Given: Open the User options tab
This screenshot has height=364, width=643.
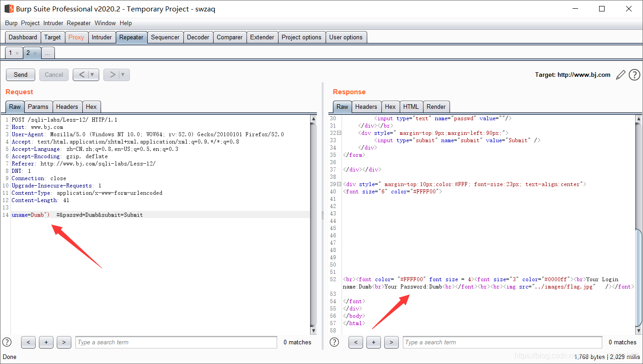Looking at the screenshot, I should click(346, 37).
